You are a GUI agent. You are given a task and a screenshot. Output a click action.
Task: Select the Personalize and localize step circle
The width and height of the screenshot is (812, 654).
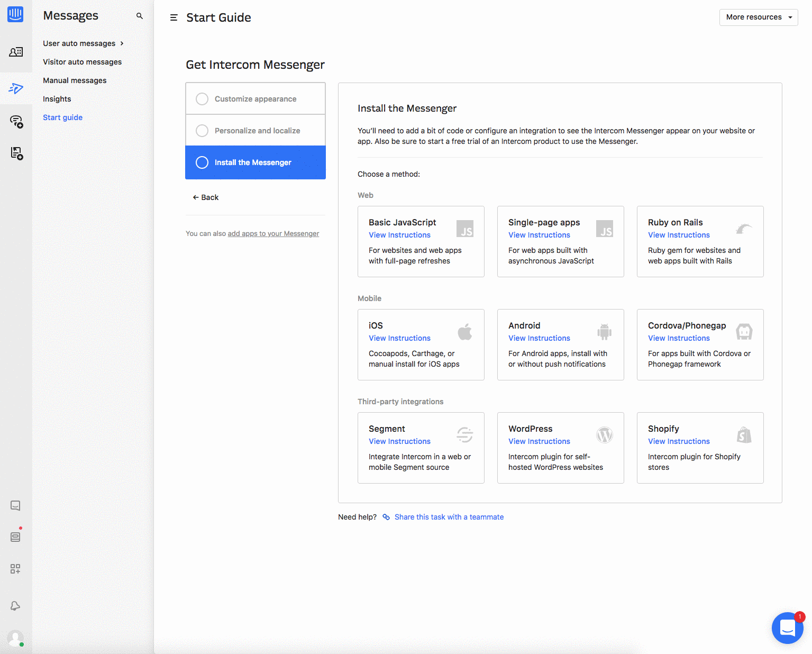tap(202, 131)
